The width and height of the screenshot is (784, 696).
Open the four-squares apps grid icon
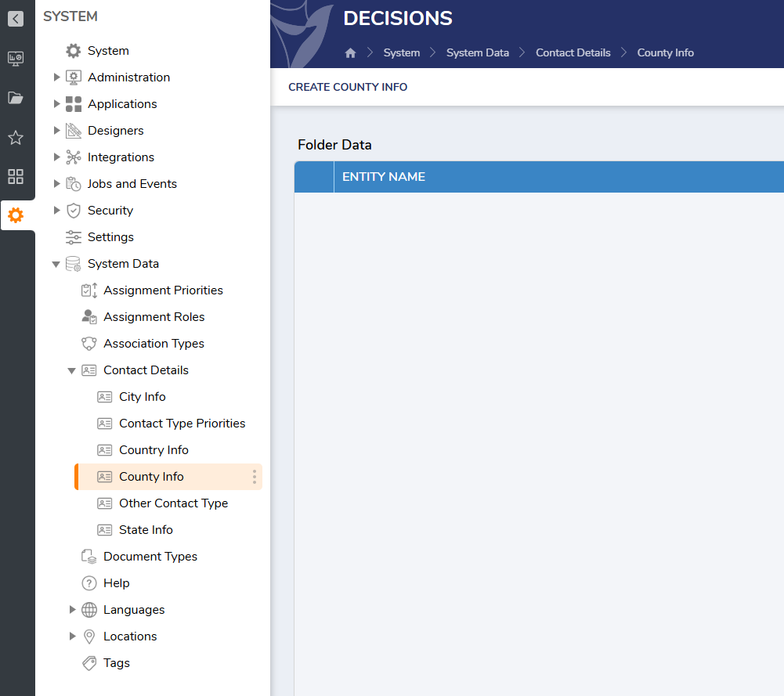tap(16, 176)
